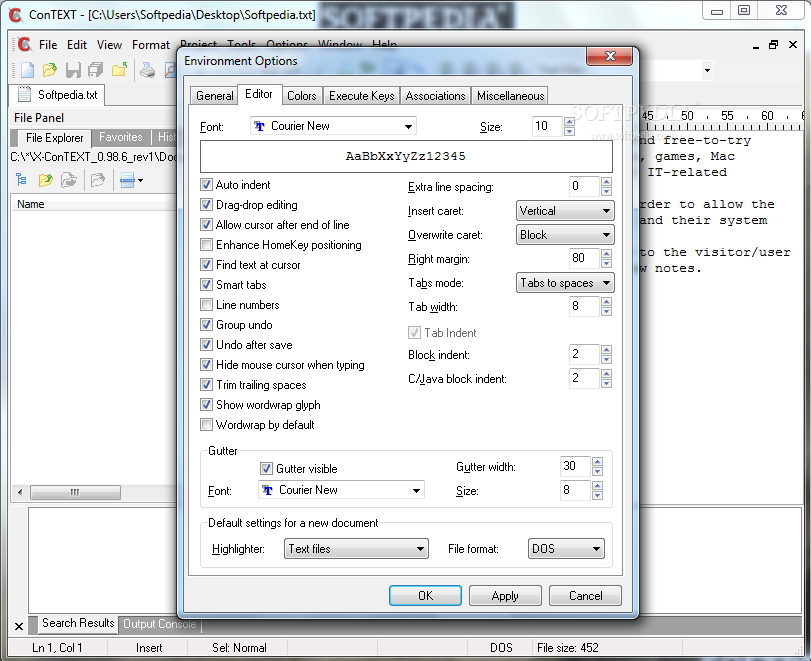Click the Right margin value field

[x=584, y=258]
